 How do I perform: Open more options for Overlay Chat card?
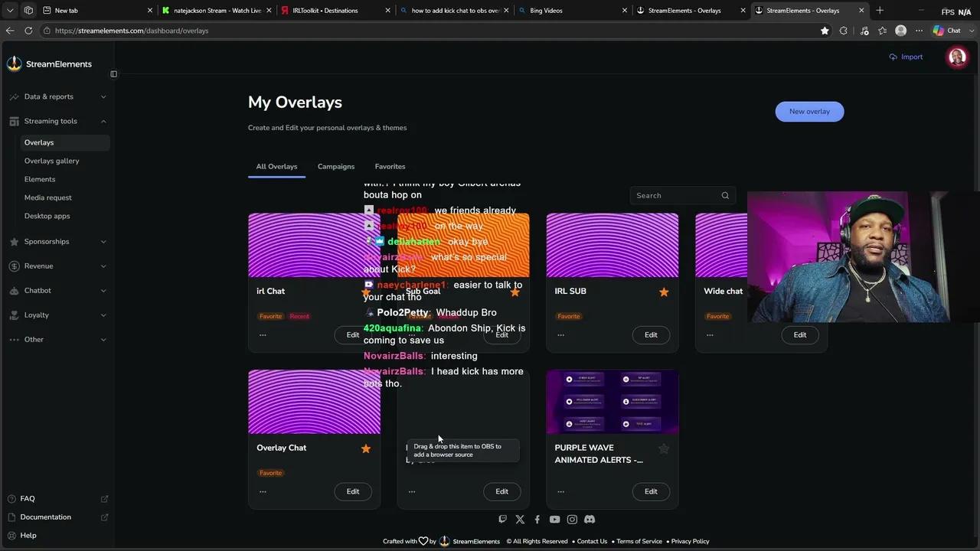263,492
